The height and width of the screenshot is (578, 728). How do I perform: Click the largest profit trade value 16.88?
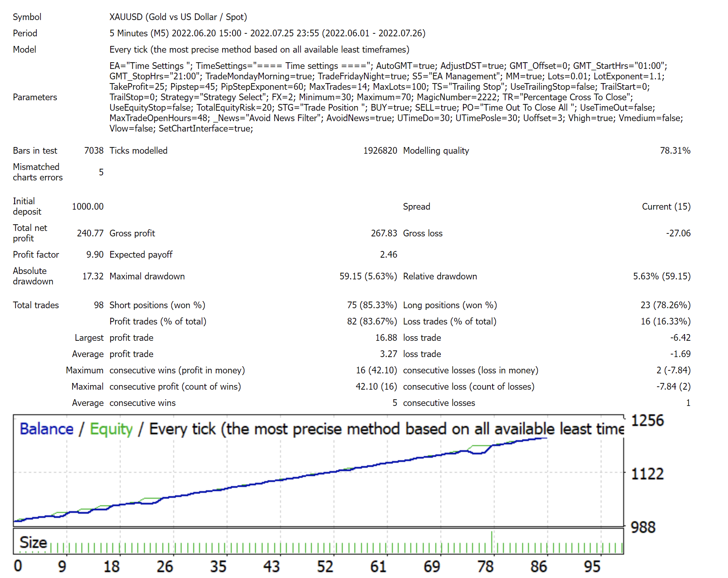386,338
